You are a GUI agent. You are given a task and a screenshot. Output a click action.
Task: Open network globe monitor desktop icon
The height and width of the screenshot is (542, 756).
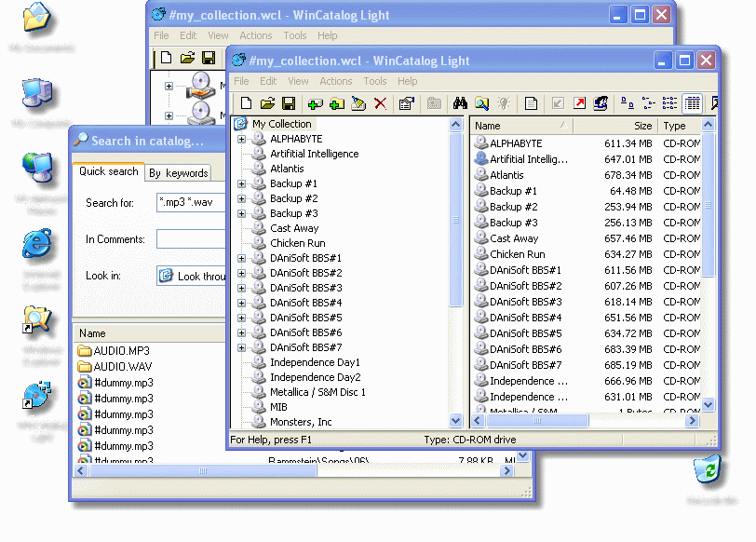[37, 167]
